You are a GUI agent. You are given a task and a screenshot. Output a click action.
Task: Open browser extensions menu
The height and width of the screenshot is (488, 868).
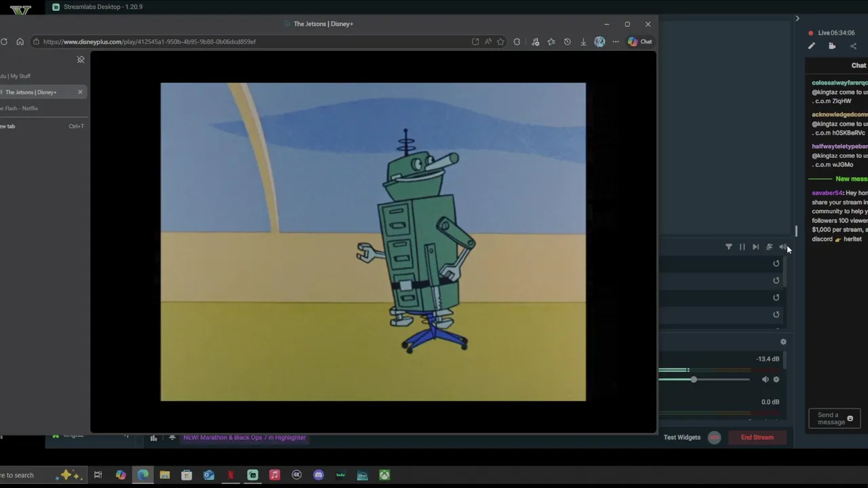[517, 41]
